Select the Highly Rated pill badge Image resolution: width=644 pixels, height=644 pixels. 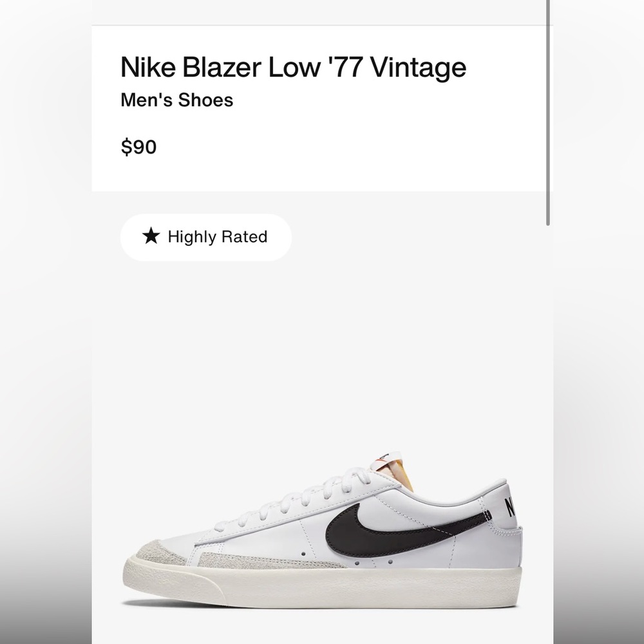click(205, 237)
